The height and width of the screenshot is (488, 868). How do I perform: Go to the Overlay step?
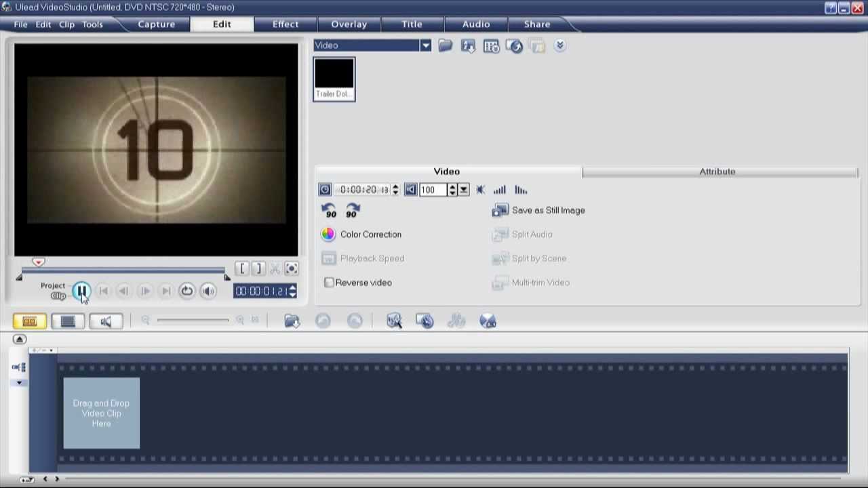[349, 24]
